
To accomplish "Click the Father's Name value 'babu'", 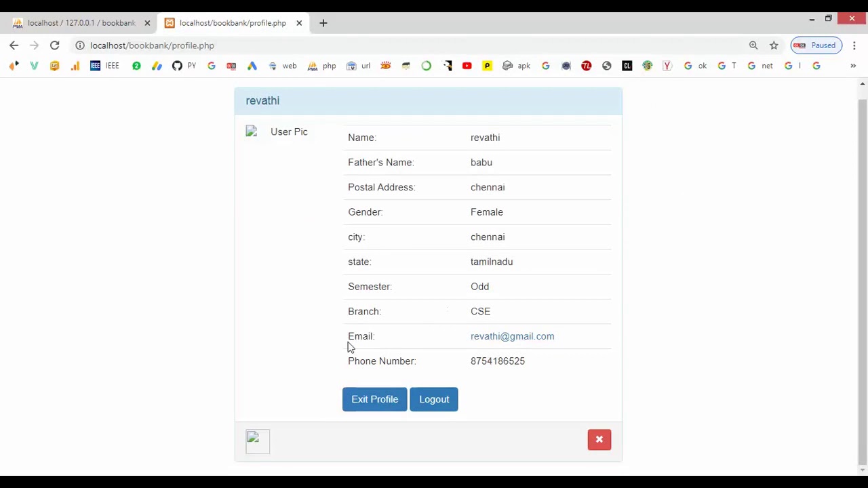I will (x=481, y=163).
